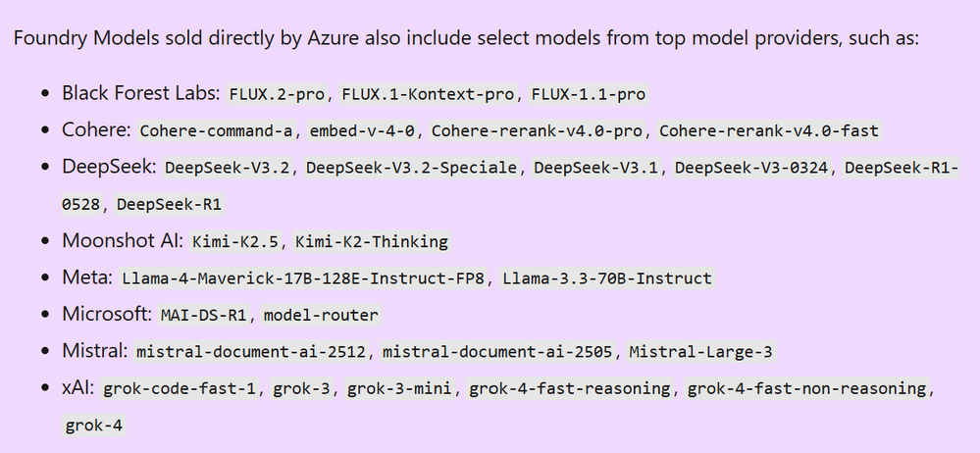Viewport: 980px width, 453px height.
Task: Click Llama-3.3-70B-Instruct model name
Action: click(607, 278)
